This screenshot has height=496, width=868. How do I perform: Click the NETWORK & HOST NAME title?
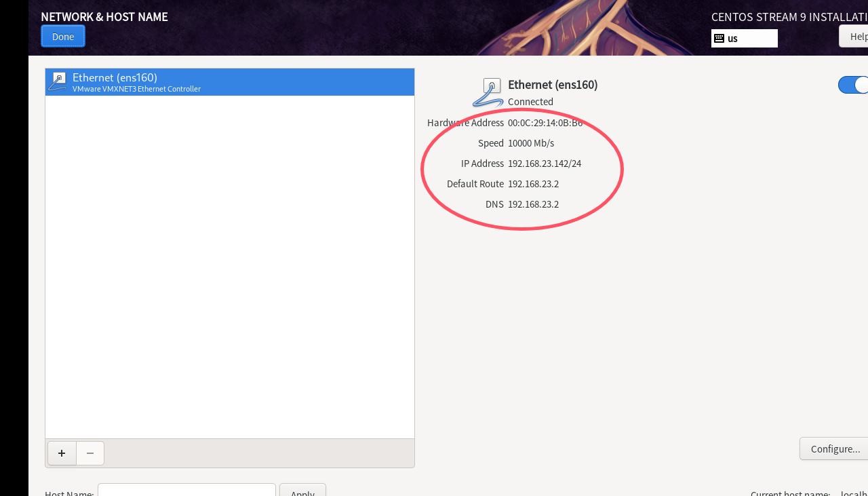104,17
